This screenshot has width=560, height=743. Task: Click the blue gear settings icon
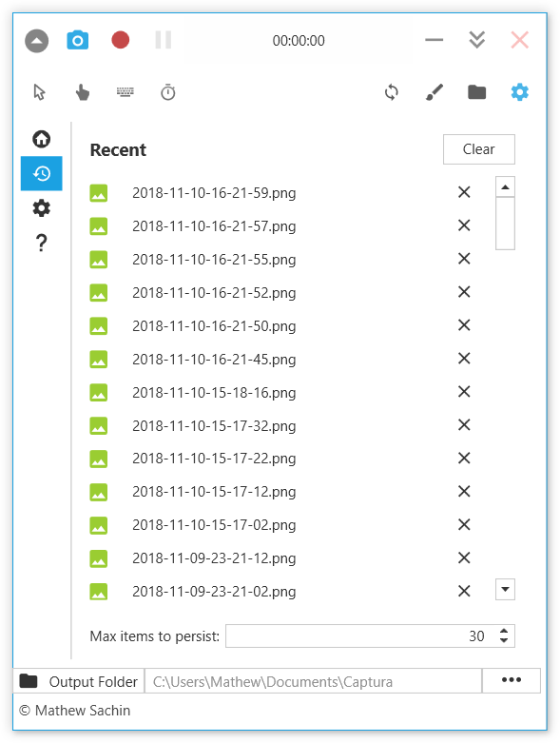point(520,92)
